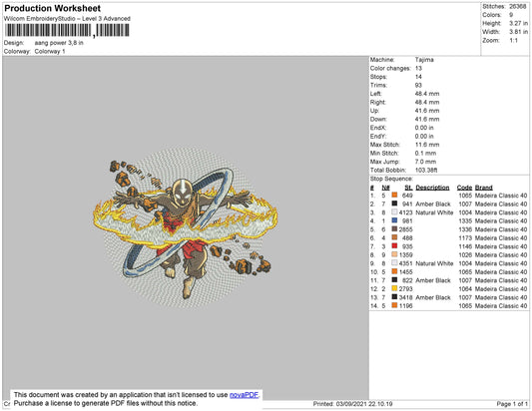This screenshot has width=532, height=411.
Task: Select the yellow swatch in stop 12
Action: click(x=394, y=288)
